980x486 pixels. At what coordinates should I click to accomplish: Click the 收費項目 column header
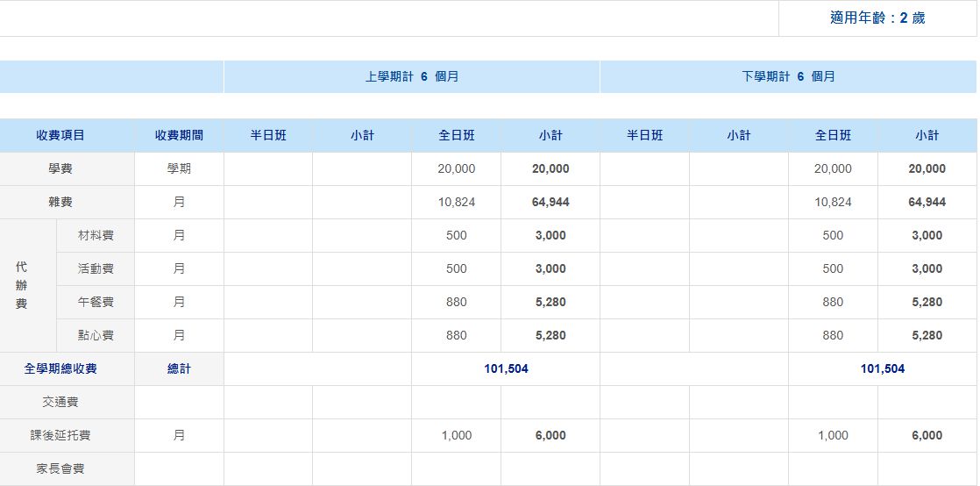pyautogui.click(x=60, y=135)
